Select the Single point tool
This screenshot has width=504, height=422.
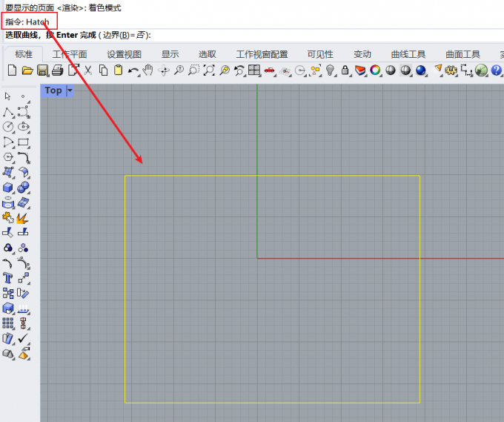click(x=23, y=96)
